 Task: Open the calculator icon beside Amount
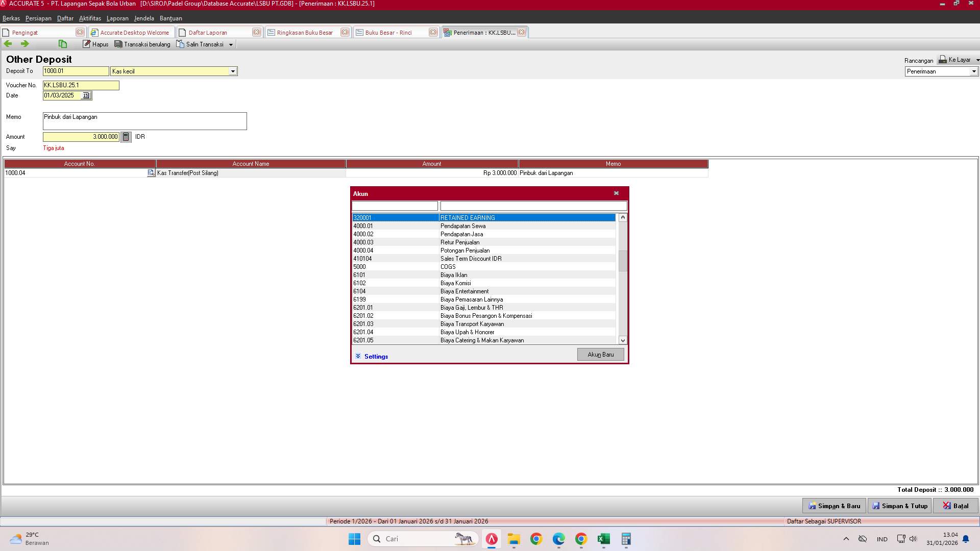click(126, 137)
